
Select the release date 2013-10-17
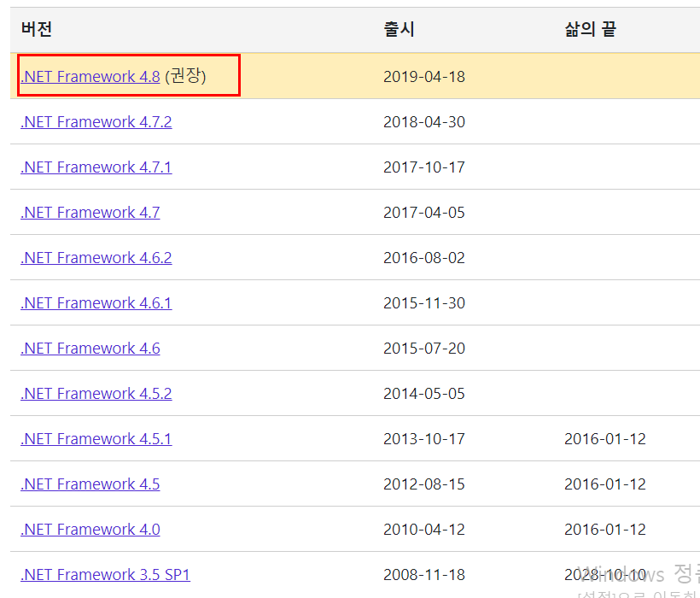424,439
